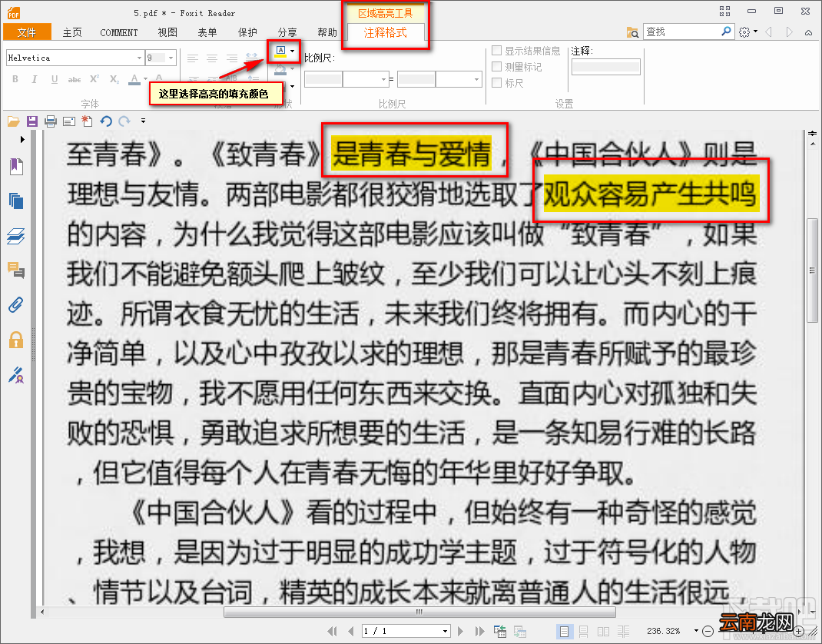This screenshot has height=644, width=822.
Task: Create new blank PDF icon with red star
Action: coord(87,121)
